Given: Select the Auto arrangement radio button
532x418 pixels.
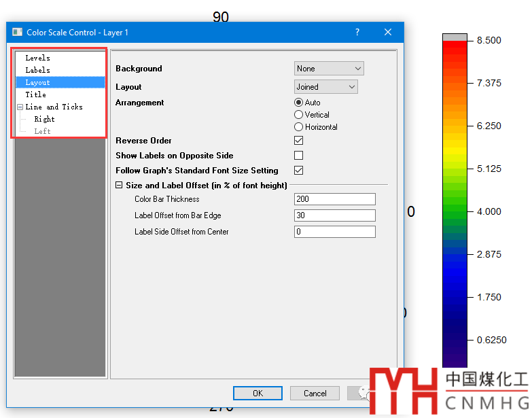Looking at the screenshot, I should (298, 103).
